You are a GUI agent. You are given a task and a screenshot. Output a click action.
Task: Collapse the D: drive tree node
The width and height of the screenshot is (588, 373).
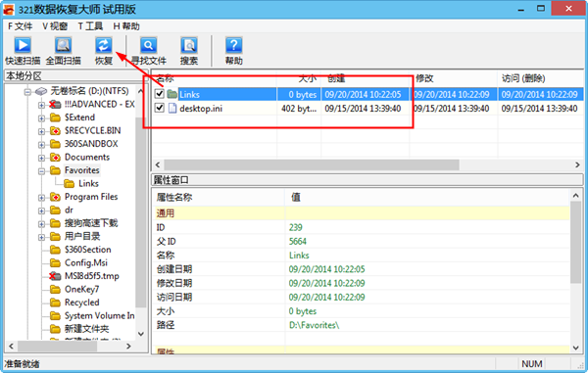[27, 91]
